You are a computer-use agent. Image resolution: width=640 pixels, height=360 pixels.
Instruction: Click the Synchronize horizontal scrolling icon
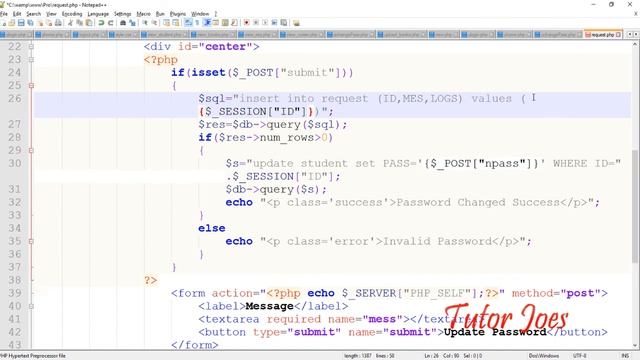tap(176, 23)
